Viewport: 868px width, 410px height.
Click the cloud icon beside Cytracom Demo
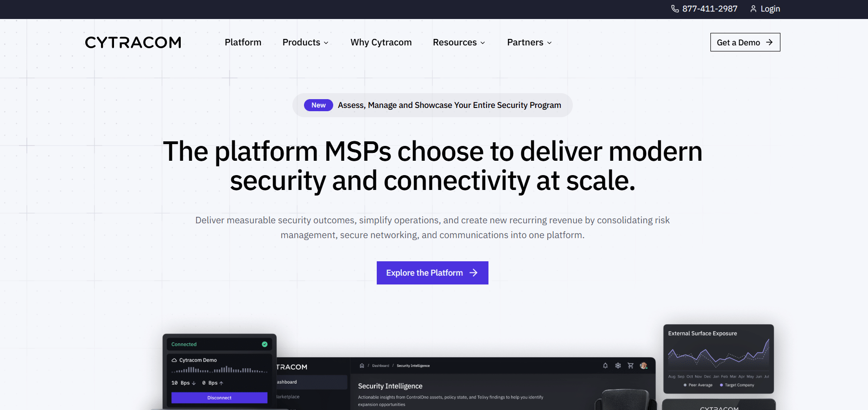[174, 360]
